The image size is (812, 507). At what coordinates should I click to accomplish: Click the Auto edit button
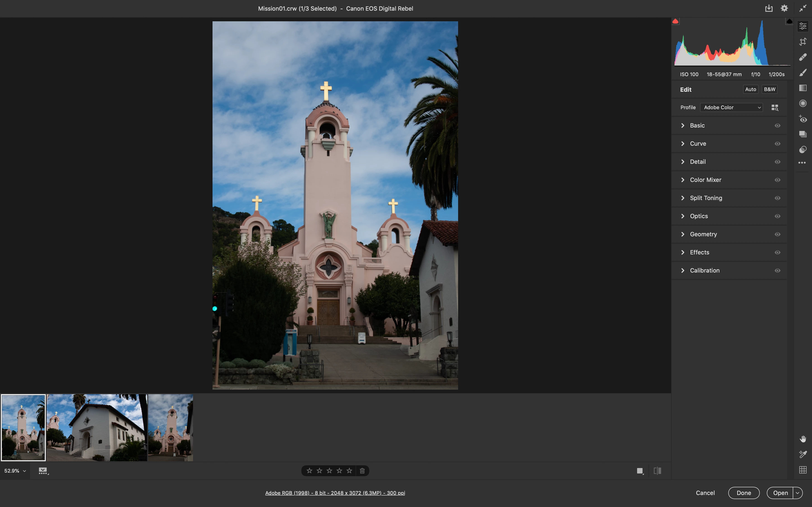(x=750, y=89)
